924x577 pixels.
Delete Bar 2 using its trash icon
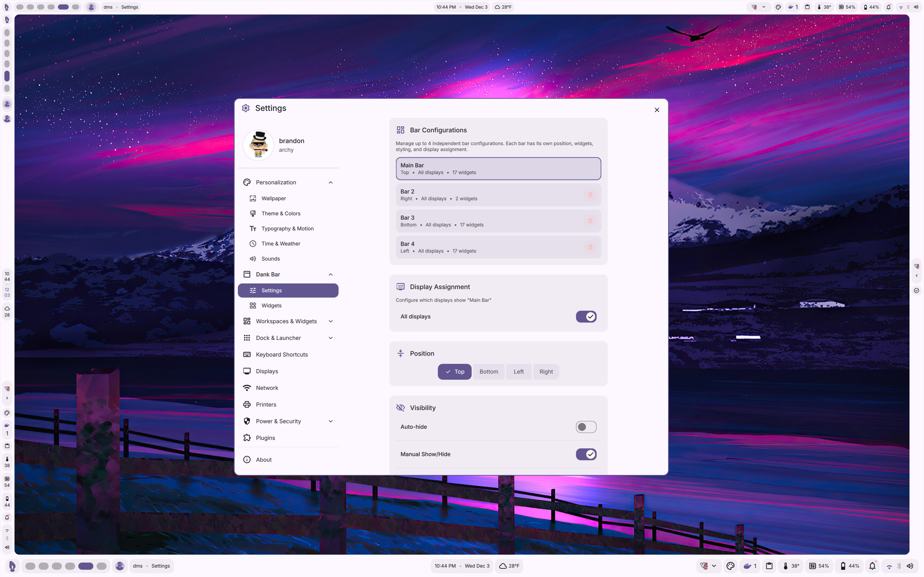(590, 195)
